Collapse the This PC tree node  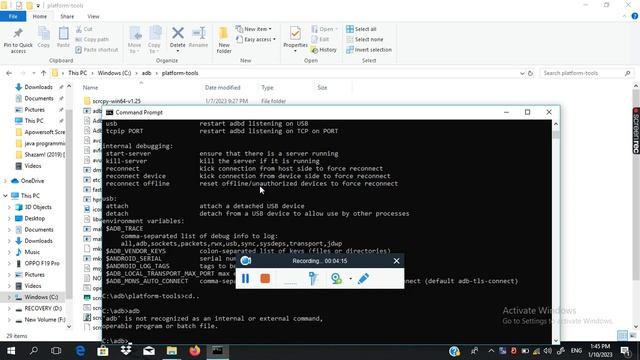point(5,196)
